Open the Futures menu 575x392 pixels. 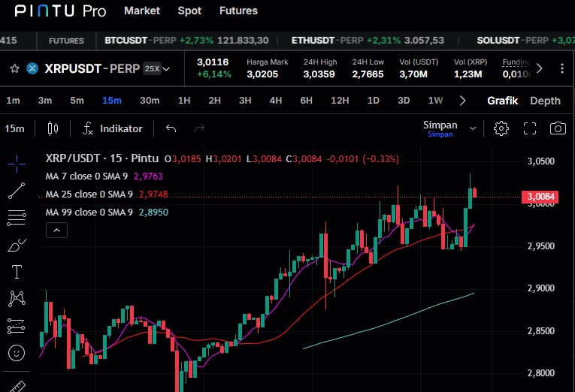(238, 11)
